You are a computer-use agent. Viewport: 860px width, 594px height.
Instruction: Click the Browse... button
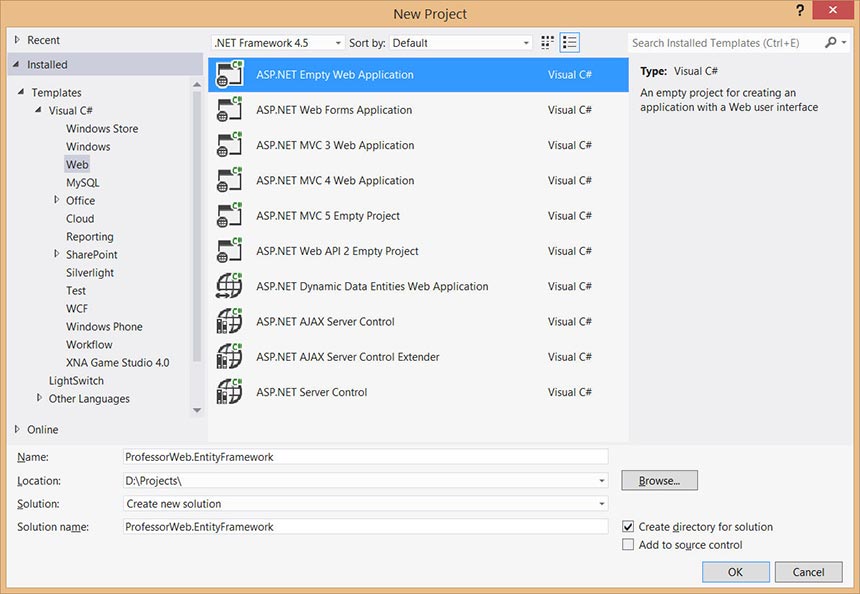[x=659, y=480]
